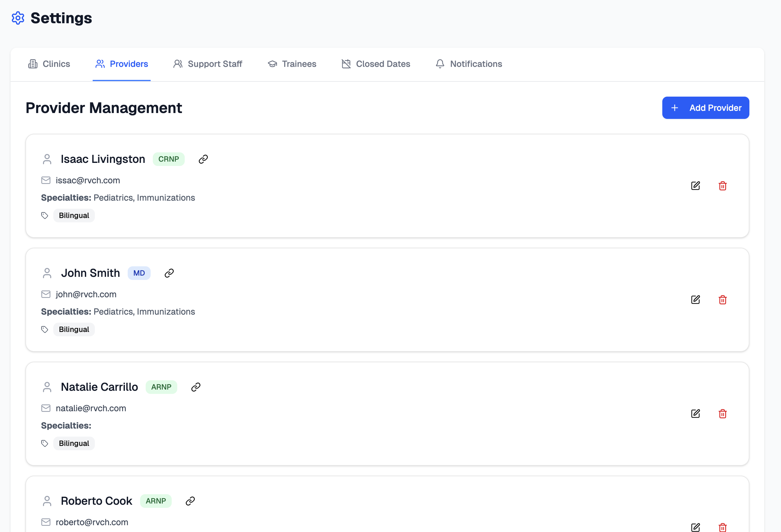Delete Isaac Livingston provider
The image size is (781, 532).
tap(722, 186)
